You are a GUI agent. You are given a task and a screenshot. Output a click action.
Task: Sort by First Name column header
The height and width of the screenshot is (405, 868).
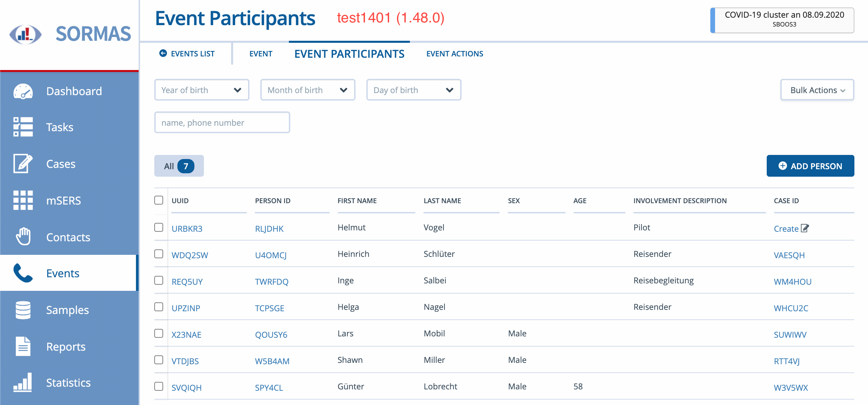(357, 200)
